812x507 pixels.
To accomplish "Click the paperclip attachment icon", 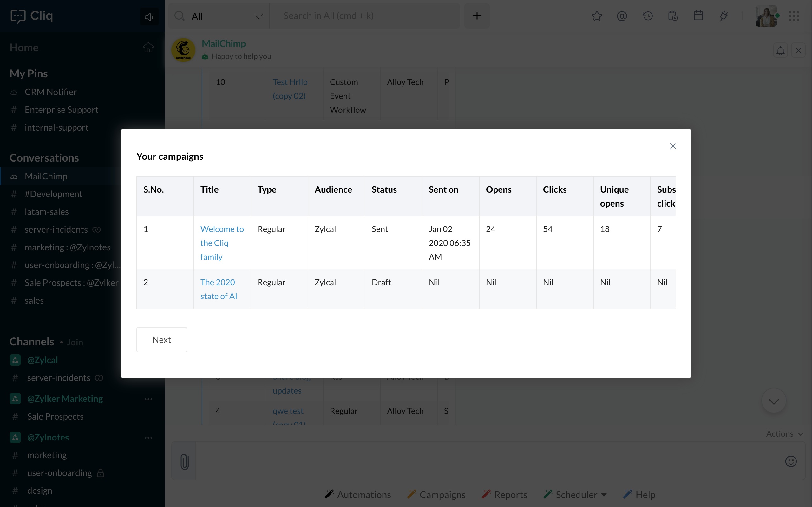I will (184, 461).
